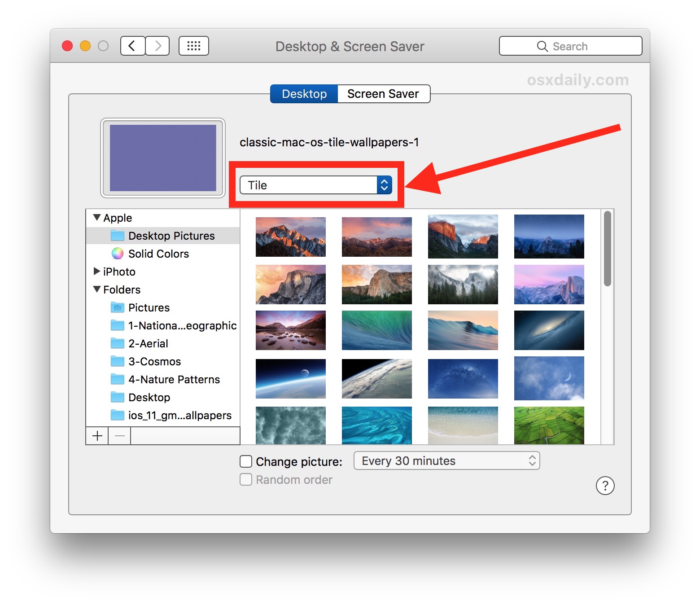Image resolution: width=700 pixels, height=605 pixels.
Task: Collapse the Folders disclosure triangle
Action: click(96, 289)
